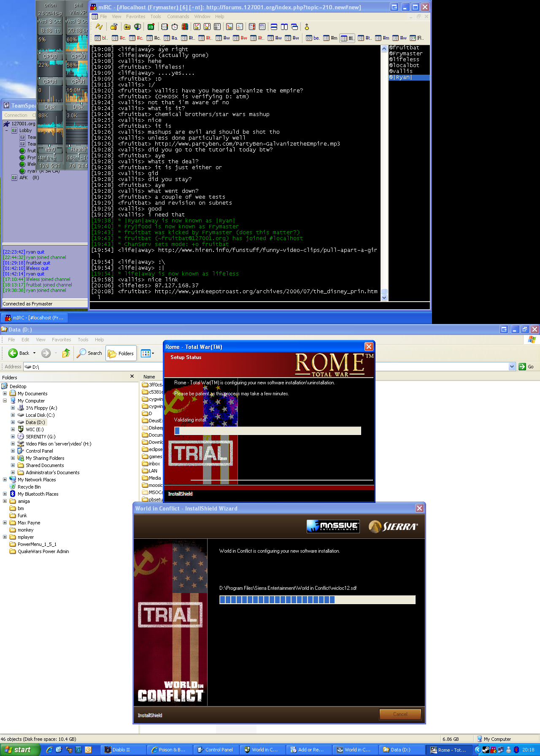540x756 pixels.
Task: Open mIRC Scripts Editor /a icon
Action: coord(151,27)
